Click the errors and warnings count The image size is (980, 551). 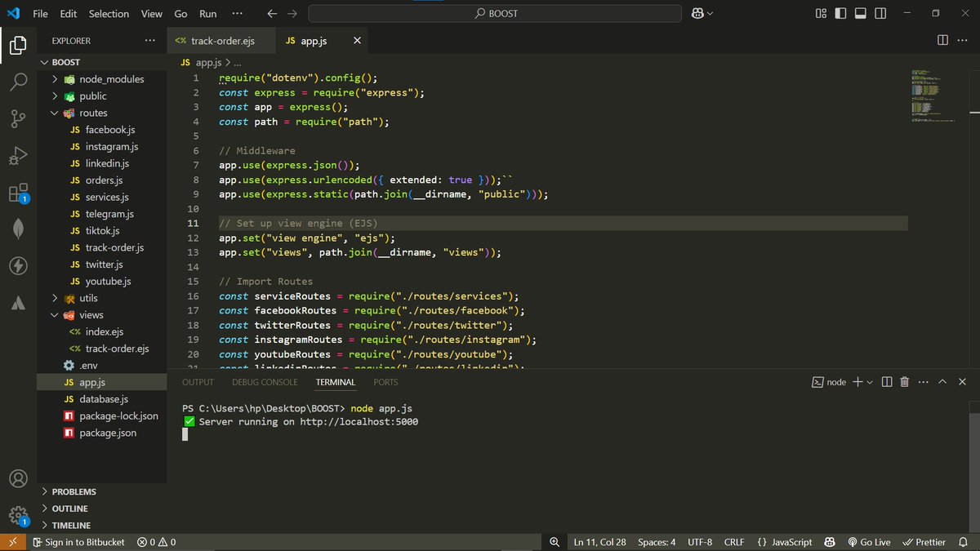click(x=156, y=542)
